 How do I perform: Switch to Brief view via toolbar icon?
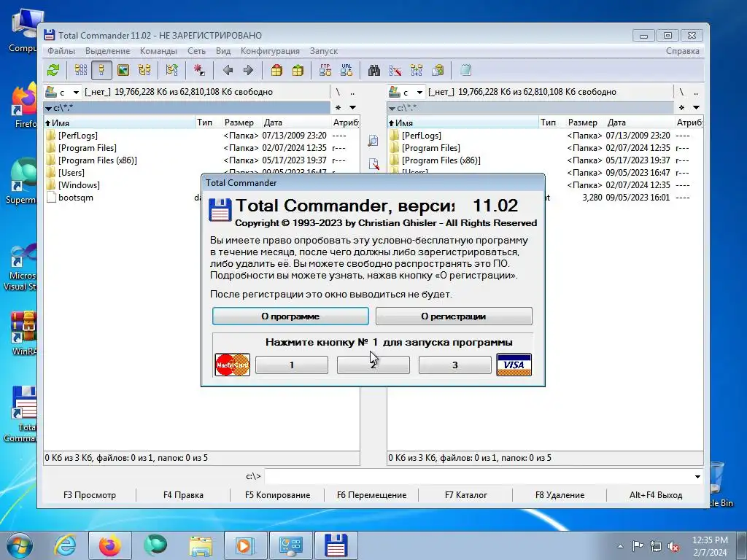tap(81, 71)
